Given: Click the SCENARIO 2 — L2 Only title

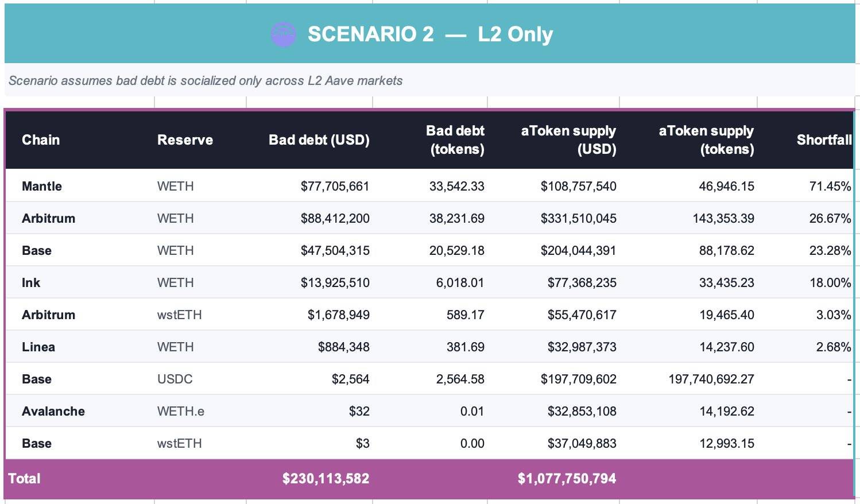Looking at the screenshot, I should [430, 34].
